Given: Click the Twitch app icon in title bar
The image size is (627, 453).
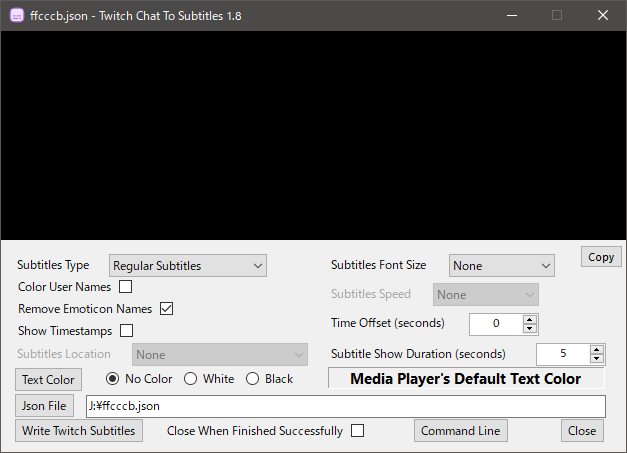Looking at the screenshot, I should (x=17, y=16).
